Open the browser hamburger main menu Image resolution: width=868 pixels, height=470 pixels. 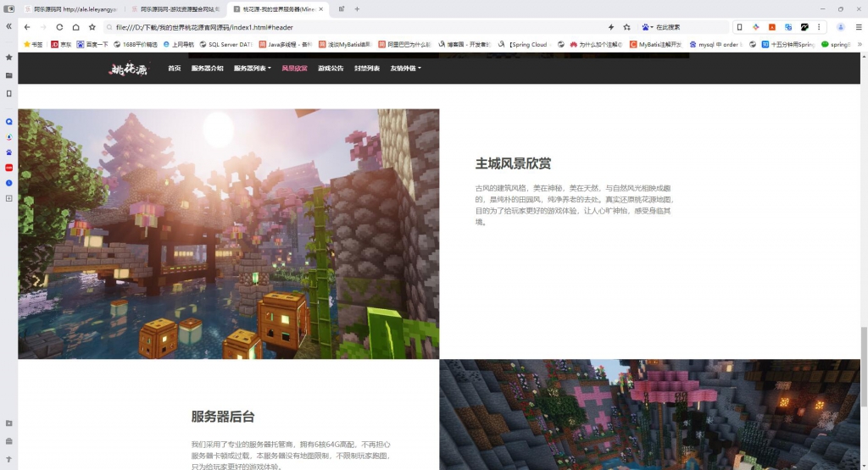[x=859, y=27]
